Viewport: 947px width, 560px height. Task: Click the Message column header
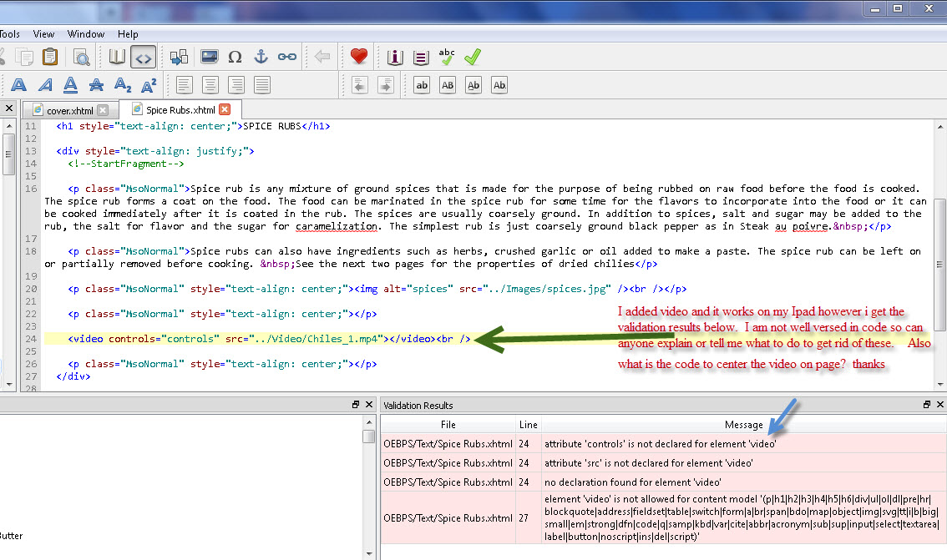[x=743, y=425]
